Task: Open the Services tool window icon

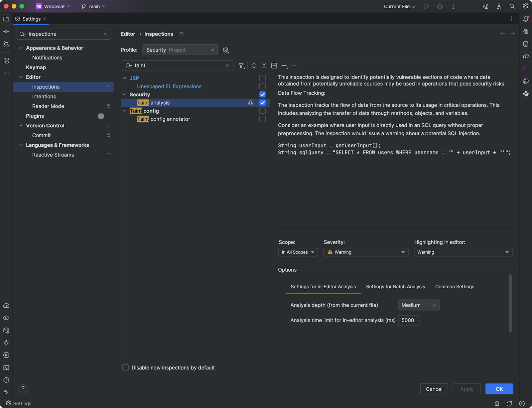Action: pos(6,355)
